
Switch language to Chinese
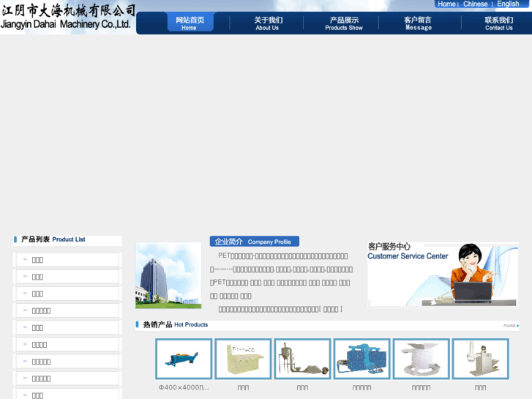[x=475, y=4]
